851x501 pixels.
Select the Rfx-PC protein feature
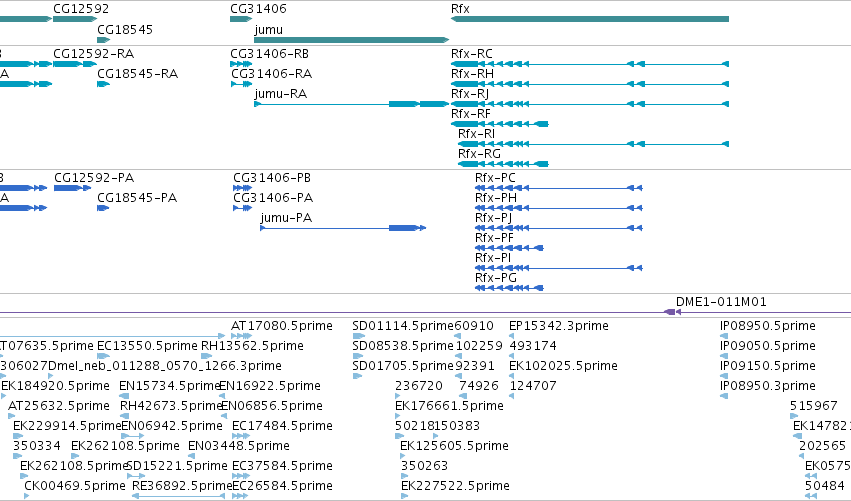tap(558, 188)
